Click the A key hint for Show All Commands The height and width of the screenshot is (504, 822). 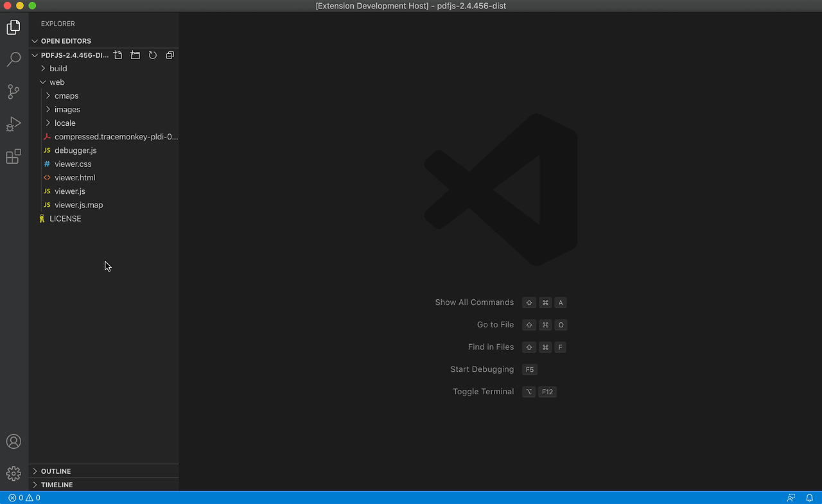tap(561, 302)
